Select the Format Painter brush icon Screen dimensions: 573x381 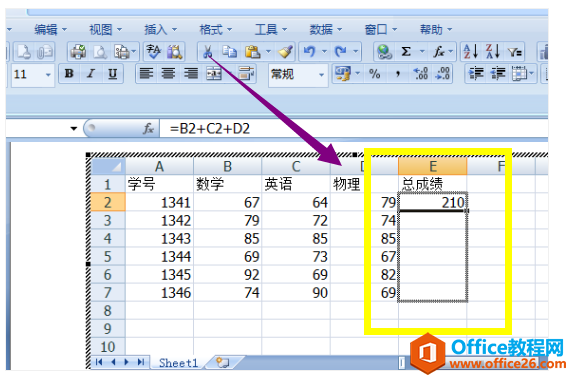285,52
